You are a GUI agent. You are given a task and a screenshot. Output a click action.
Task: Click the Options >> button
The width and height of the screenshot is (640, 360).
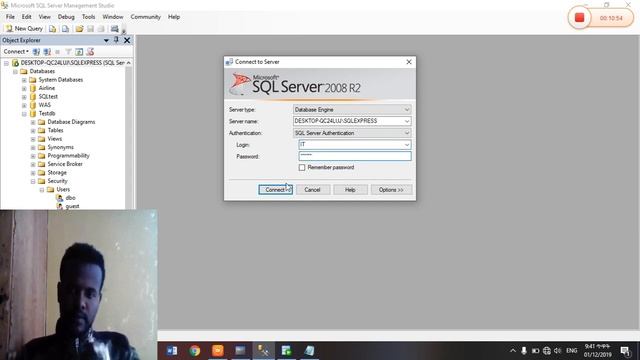click(391, 190)
